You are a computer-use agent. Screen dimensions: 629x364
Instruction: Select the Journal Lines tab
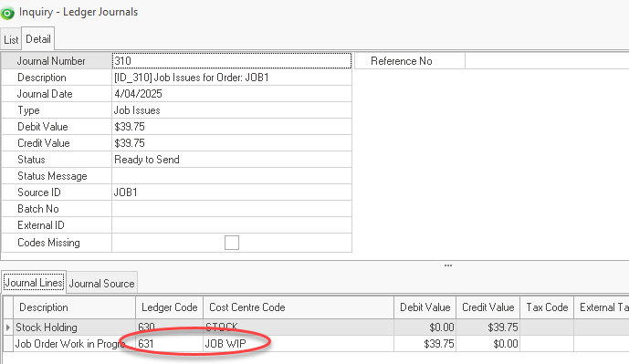[34, 283]
